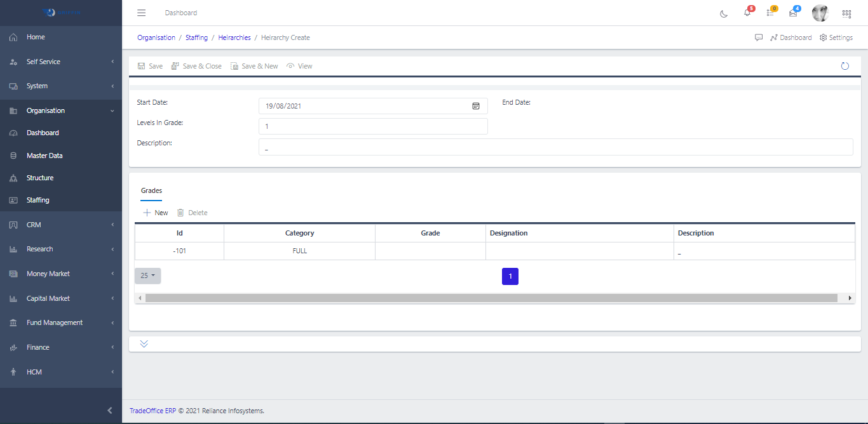Click the chat comment icon
Viewport: 868px width, 424px height.
tap(759, 37)
